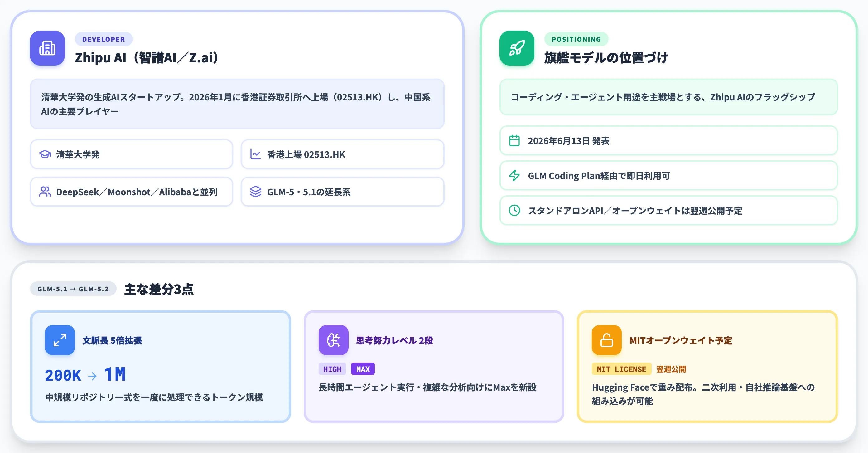The width and height of the screenshot is (868, 453).
Task: Click the DEVELOPER badge
Action: [104, 39]
